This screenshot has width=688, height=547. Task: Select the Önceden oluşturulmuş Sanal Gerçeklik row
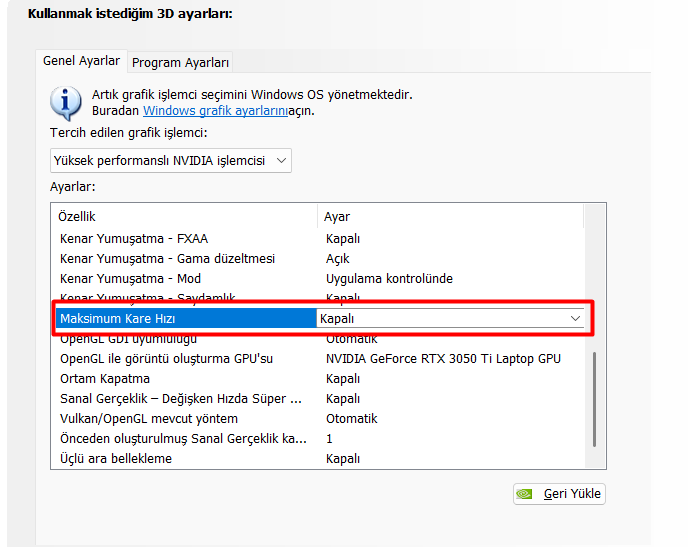pos(183,439)
